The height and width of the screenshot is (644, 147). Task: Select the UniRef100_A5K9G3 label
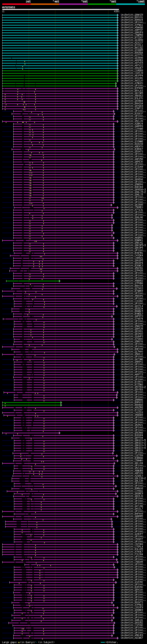132,96
